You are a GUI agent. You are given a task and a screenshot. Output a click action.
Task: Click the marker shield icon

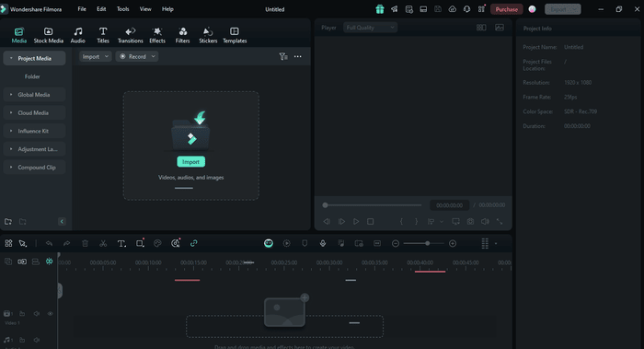(305, 243)
